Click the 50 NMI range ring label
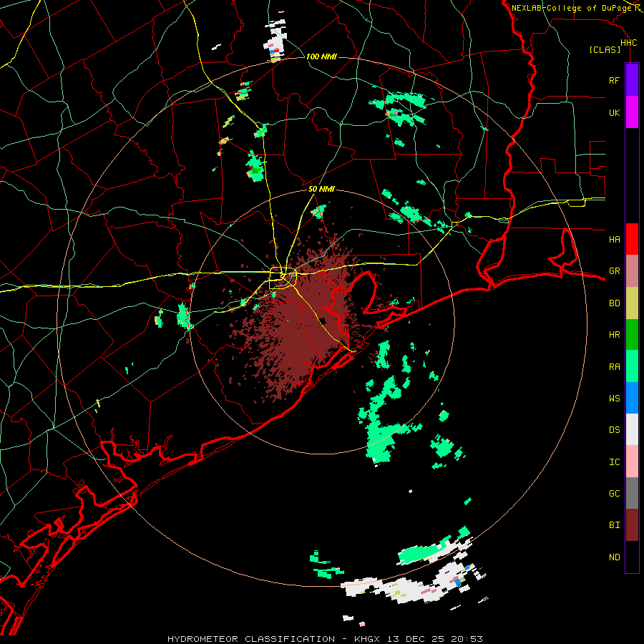 (x=321, y=190)
